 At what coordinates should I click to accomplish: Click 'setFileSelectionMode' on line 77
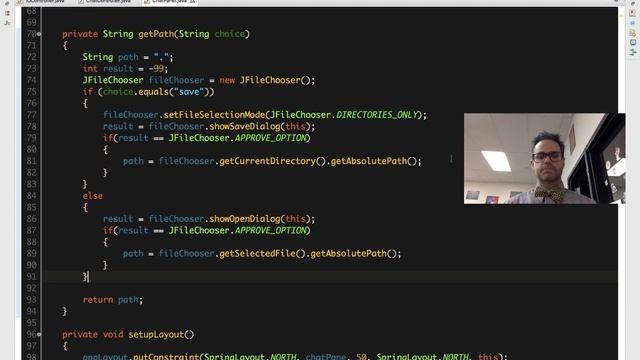click(x=214, y=115)
